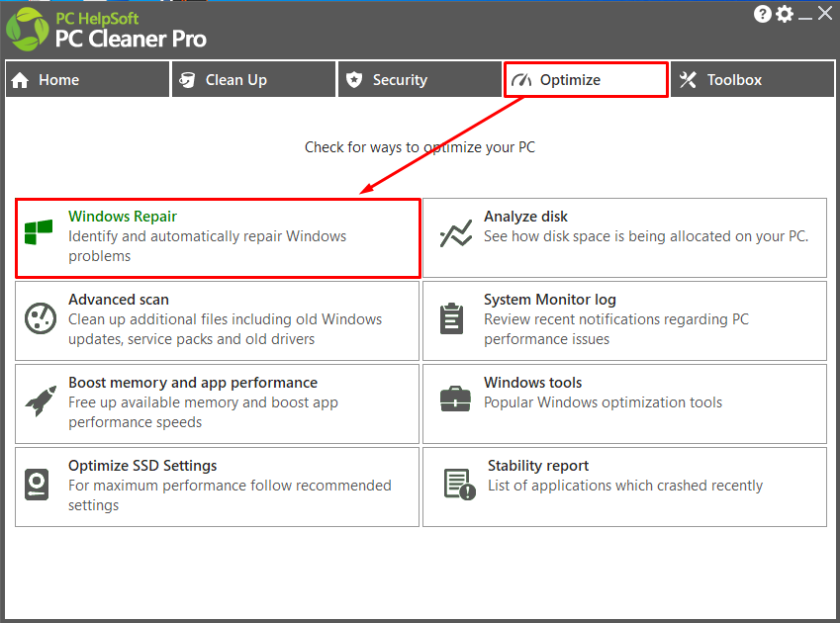Click the Clean Up broom icon
The image size is (840, 623).
point(187,80)
